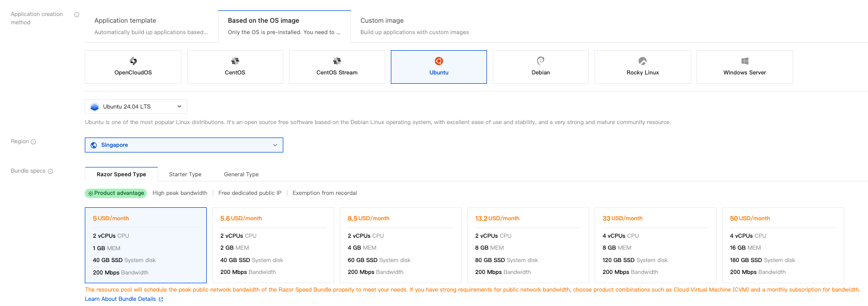
Task: Switch to the Custom image tab
Action: coord(415,26)
